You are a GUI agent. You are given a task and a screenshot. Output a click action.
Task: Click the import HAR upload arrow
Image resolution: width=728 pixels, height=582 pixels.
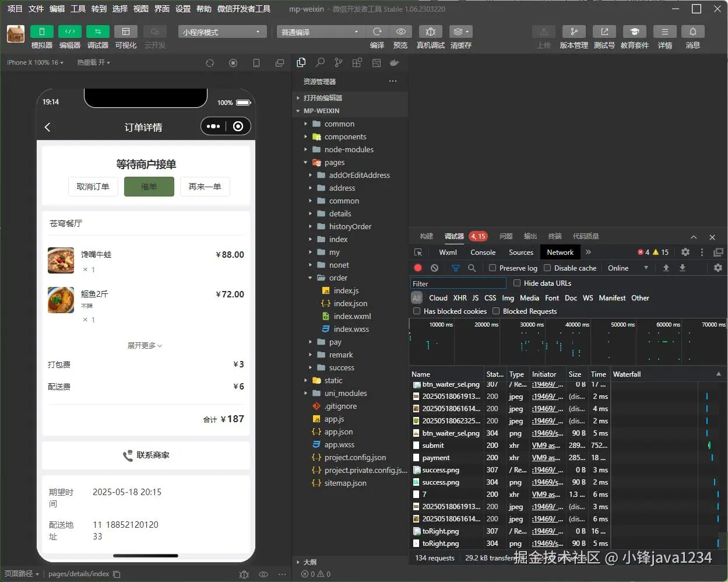pos(666,268)
